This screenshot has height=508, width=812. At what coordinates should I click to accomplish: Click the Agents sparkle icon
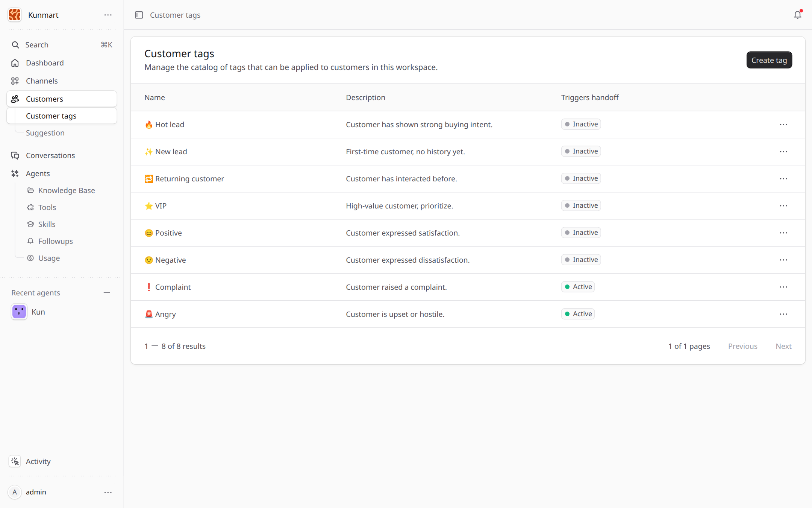[15, 173]
